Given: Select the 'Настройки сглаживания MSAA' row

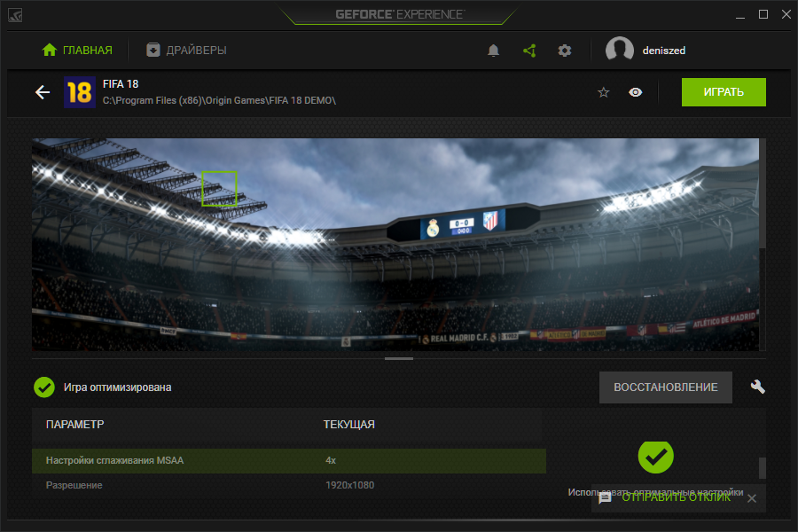Looking at the screenshot, I should pos(288,461).
